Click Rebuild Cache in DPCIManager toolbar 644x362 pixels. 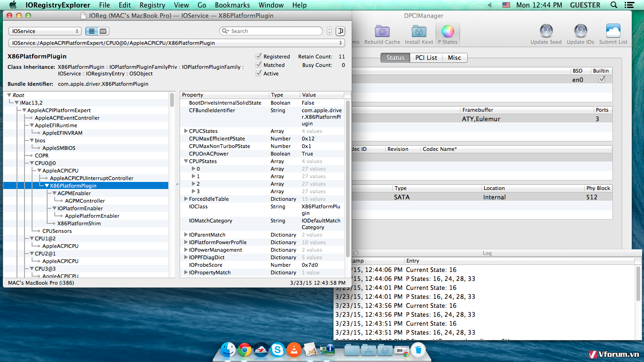pyautogui.click(x=382, y=34)
